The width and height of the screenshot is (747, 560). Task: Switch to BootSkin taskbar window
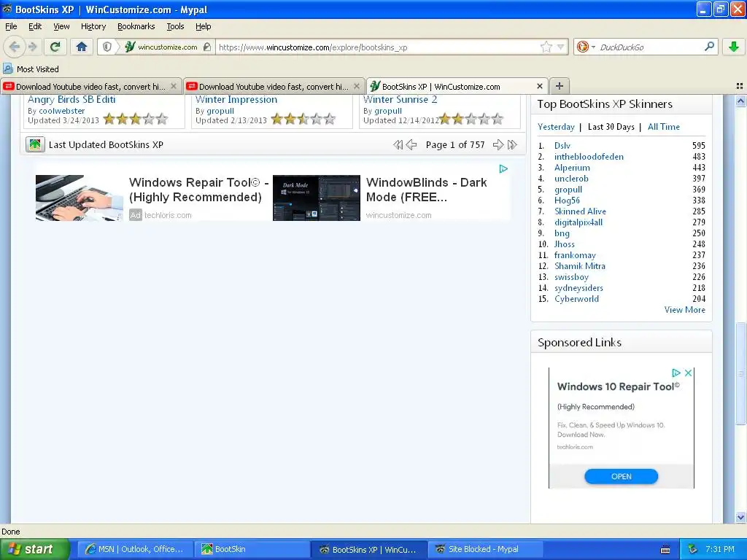(x=252, y=549)
